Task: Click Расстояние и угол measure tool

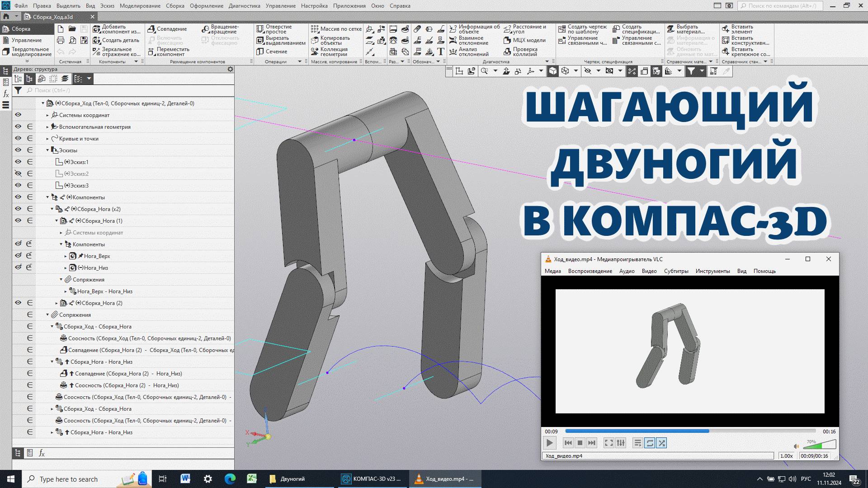Action: [525, 29]
